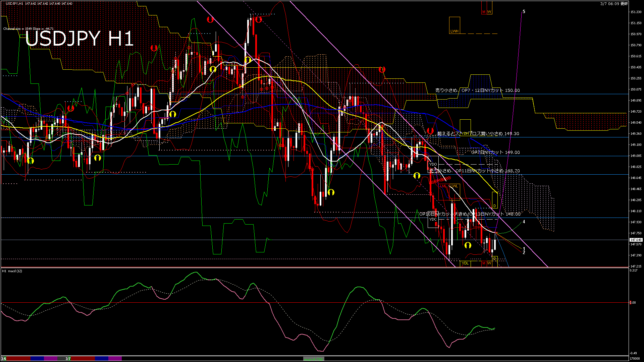Click the USDJPY,H1 symbol header text
644x362 pixels.
tap(14, 3)
